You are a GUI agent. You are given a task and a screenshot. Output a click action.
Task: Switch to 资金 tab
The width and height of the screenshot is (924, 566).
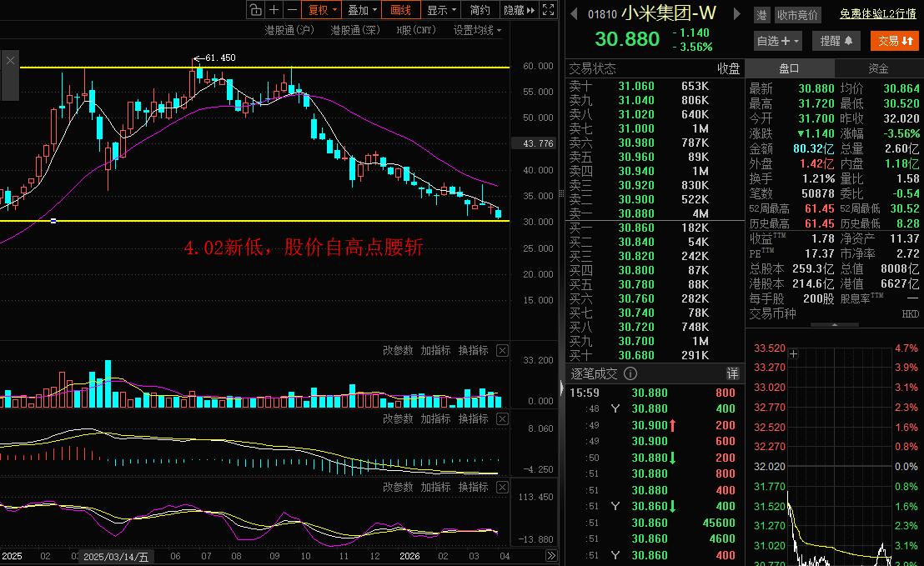pos(878,68)
